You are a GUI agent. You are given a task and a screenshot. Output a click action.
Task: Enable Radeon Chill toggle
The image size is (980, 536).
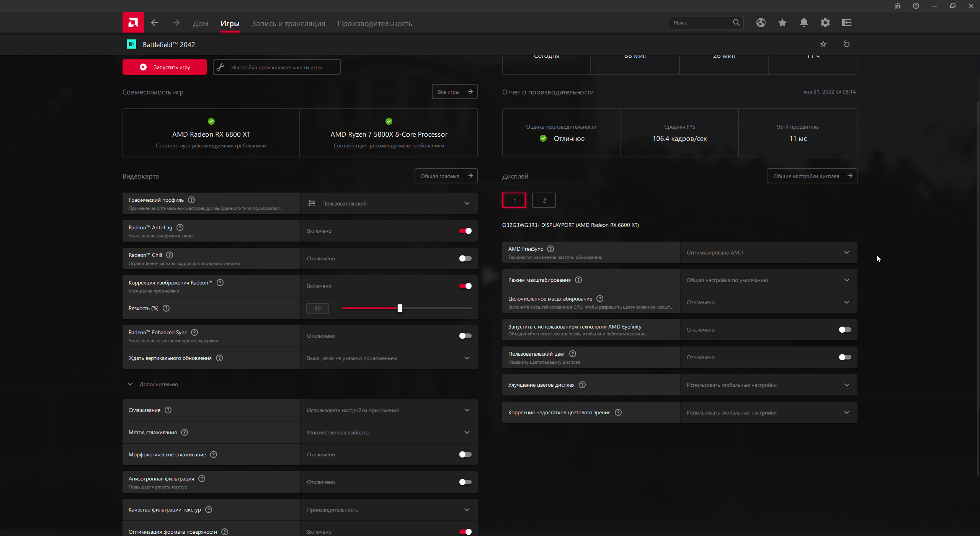(465, 258)
